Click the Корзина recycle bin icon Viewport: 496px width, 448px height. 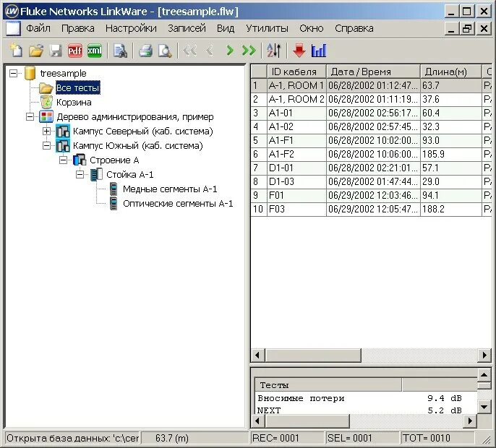[46, 102]
